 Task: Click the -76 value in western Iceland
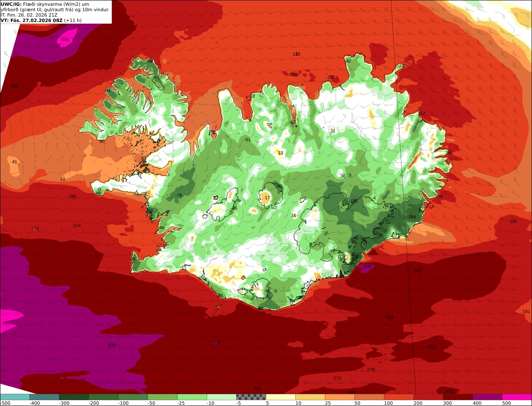point(178,195)
